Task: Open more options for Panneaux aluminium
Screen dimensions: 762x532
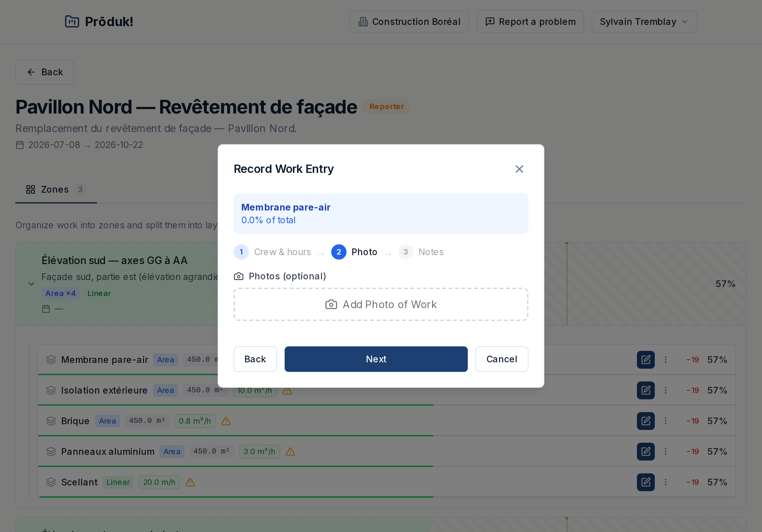Action: [665, 451]
